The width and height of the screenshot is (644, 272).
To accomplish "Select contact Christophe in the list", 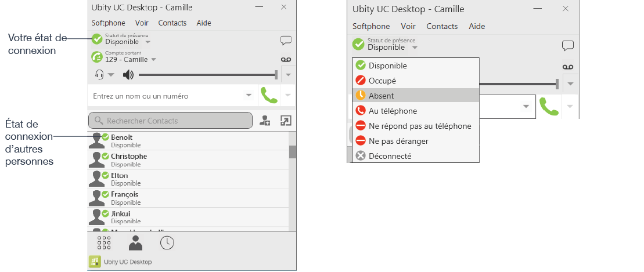I will tap(188, 160).
